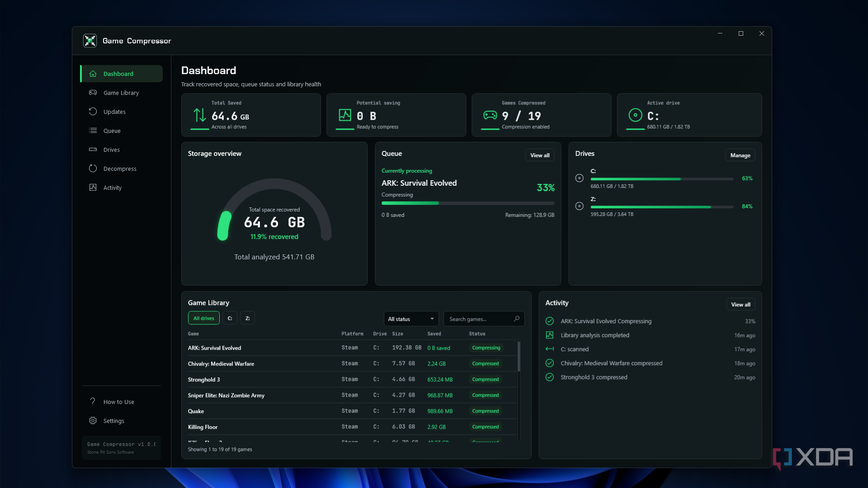Click the Manage button in Drives panel

pyautogui.click(x=740, y=155)
